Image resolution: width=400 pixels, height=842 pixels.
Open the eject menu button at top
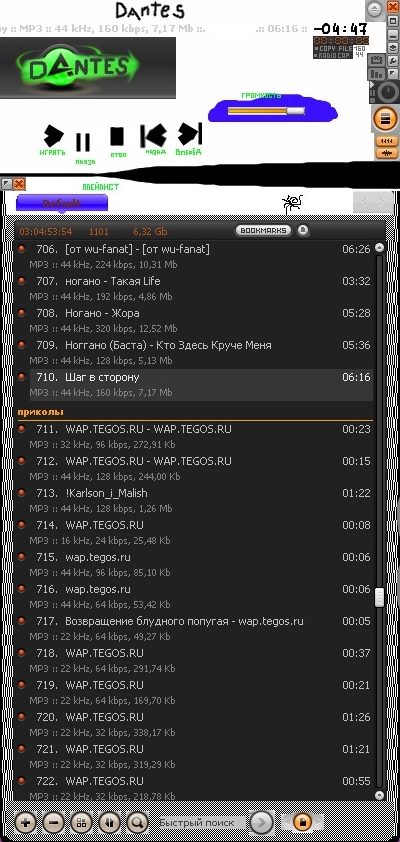coord(374,9)
